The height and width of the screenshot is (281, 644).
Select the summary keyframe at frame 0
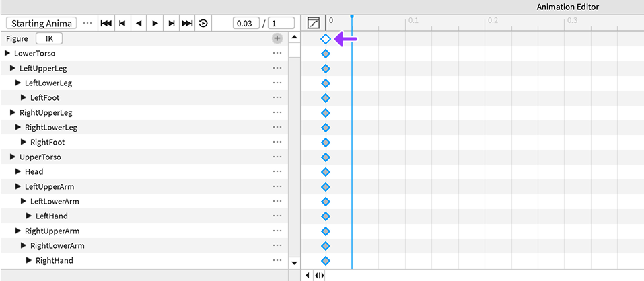pos(326,39)
